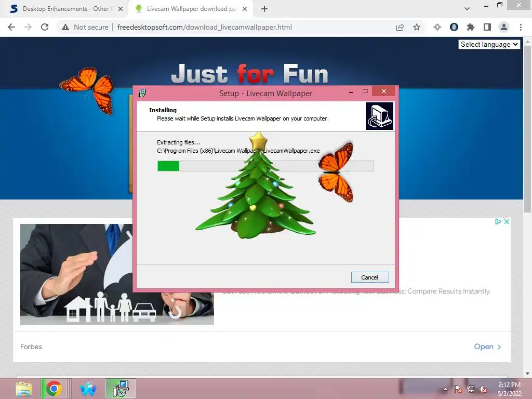The width and height of the screenshot is (532, 399).
Task: Open the Chrome profile avatar
Action: (504, 27)
